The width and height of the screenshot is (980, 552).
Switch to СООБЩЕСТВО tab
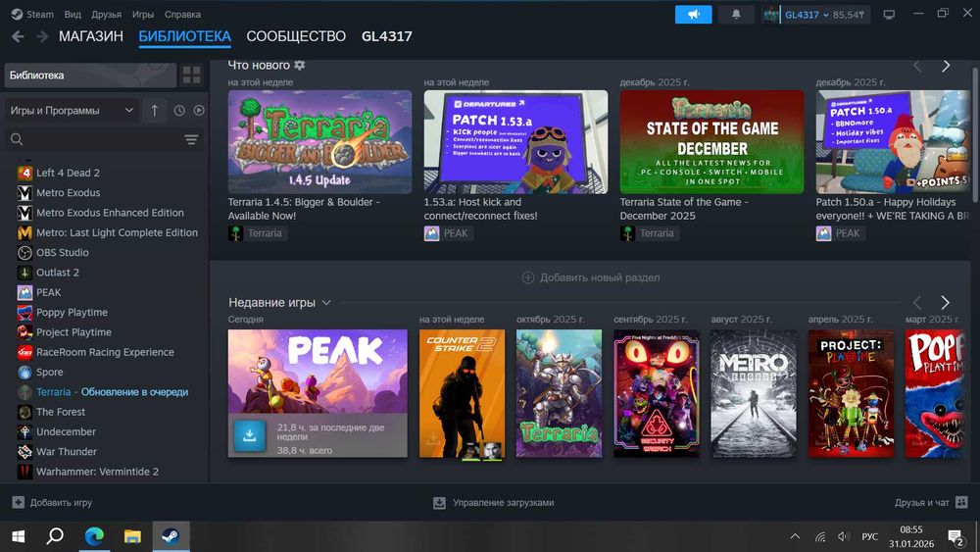tap(296, 36)
